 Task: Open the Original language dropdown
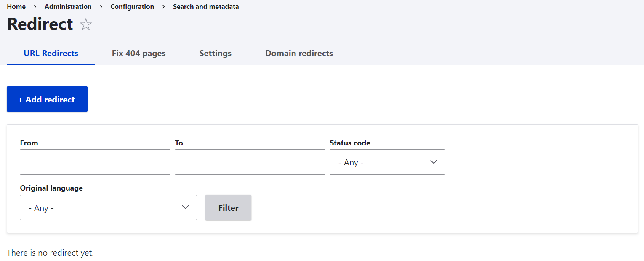tap(108, 207)
